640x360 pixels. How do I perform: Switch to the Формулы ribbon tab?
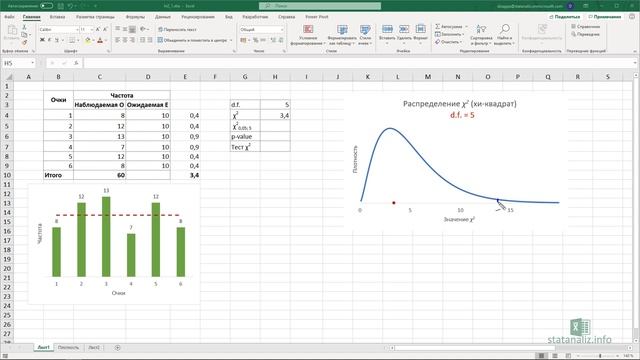click(135, 17)
